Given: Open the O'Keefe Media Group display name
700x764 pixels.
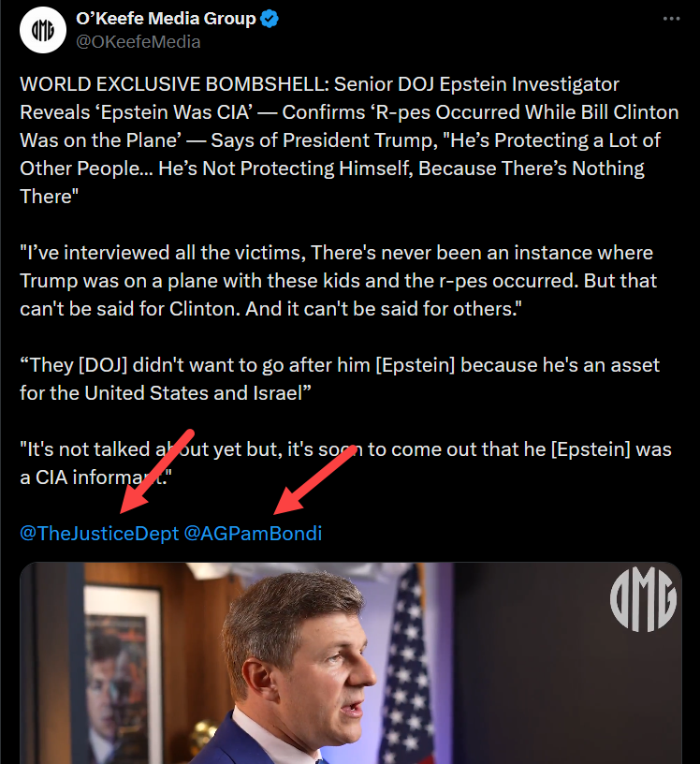Looking at the screenshot, I should click(166, 19).
